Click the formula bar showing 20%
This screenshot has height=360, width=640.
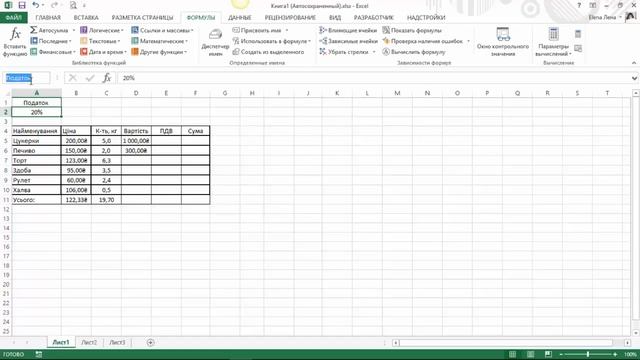click(x=373, y=78)
